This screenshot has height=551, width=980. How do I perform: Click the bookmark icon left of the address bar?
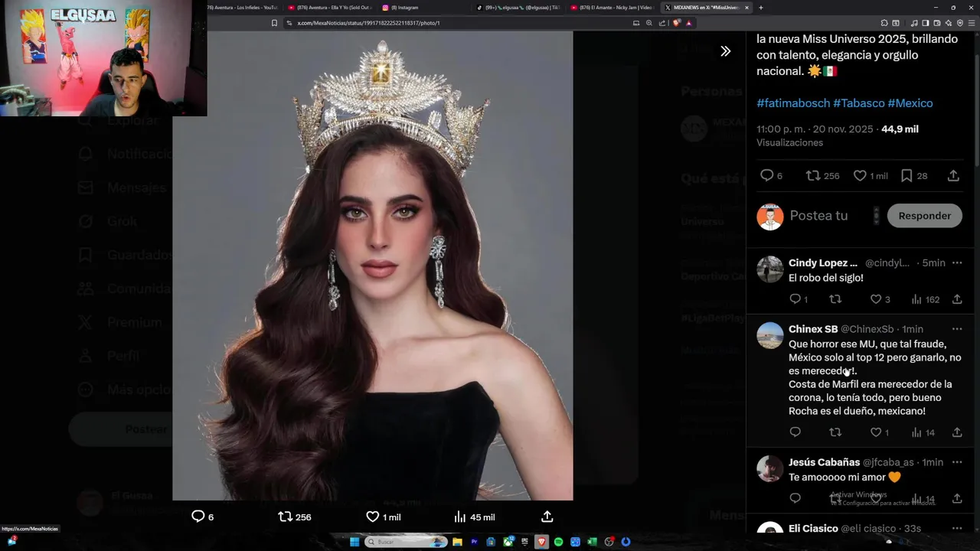click(274, 23)
